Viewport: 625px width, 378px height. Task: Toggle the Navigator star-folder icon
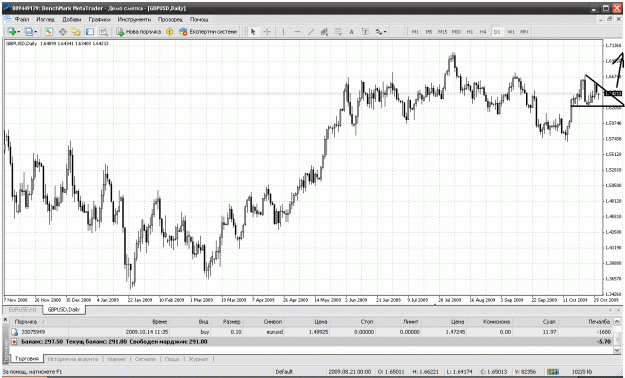76,32
